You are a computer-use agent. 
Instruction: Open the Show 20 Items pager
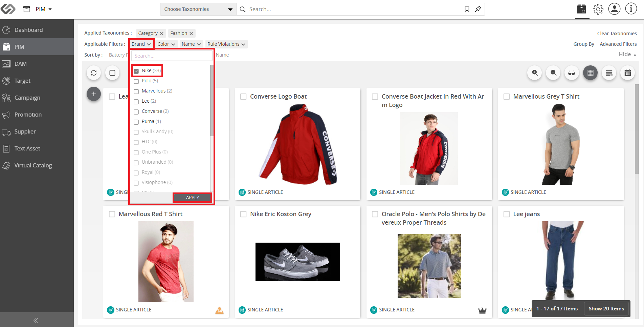point(606,309)
